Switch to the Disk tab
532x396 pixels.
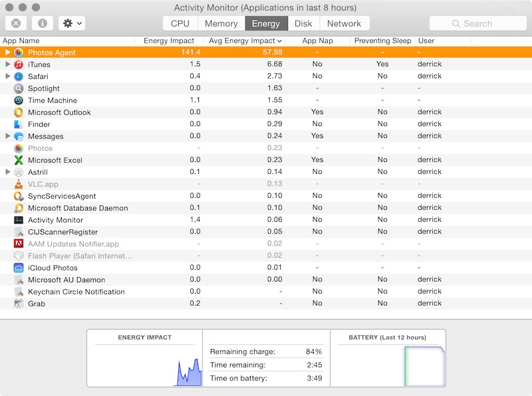click(303, 23)
